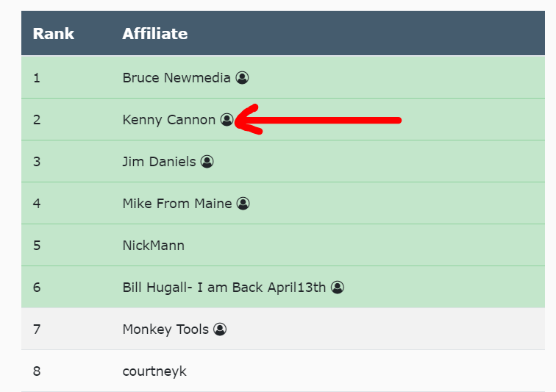The image size is (556, 392).
Task: Click the profile icon next to Kenny Cannon
Action: pos(227,119)
